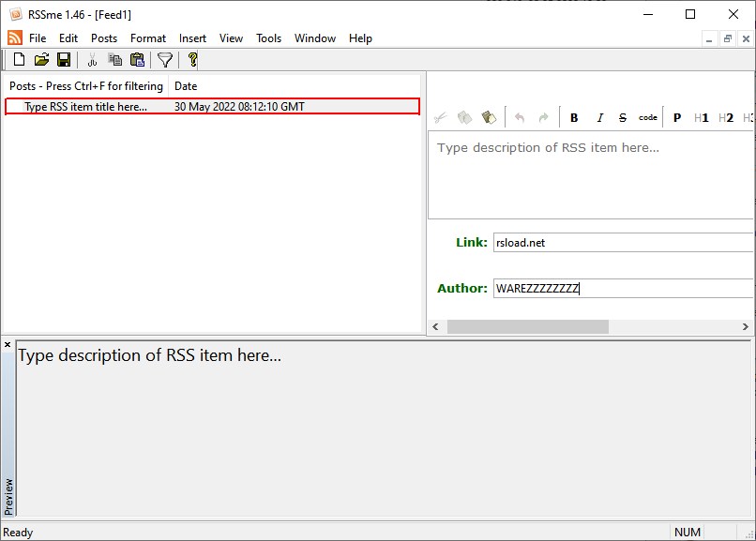Open the Help menu
The width and height of the screenshot is (756, 541).
tap(360, 38)
